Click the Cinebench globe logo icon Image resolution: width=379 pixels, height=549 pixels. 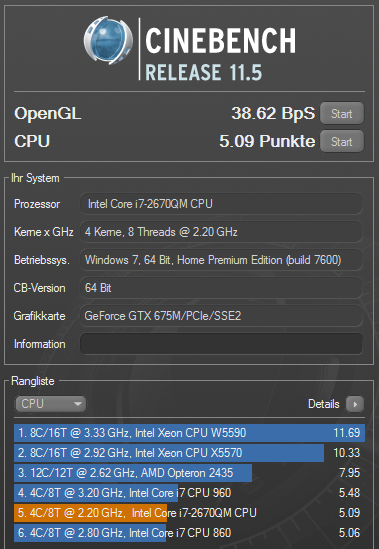pyautogui.click(x=108, y=40)
